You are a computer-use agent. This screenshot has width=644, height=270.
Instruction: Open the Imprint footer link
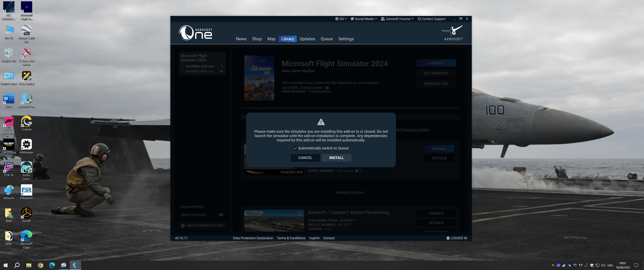tap(314, 238)
